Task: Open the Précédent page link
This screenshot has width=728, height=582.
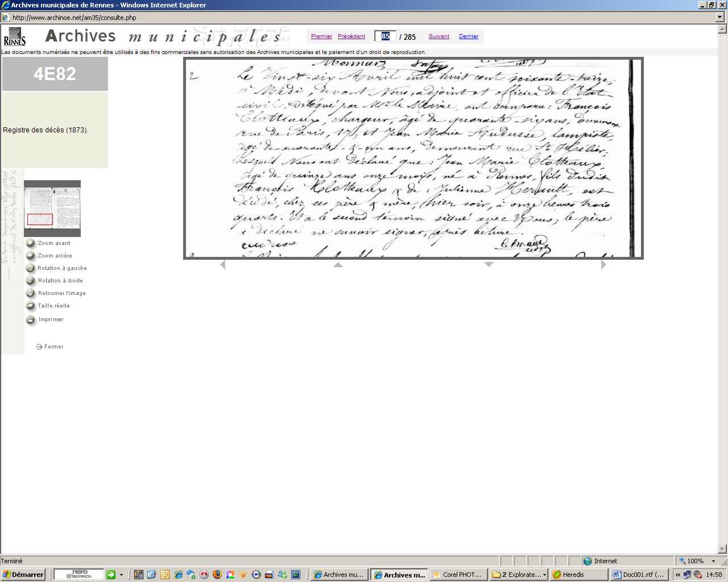Action: point(351,36)
